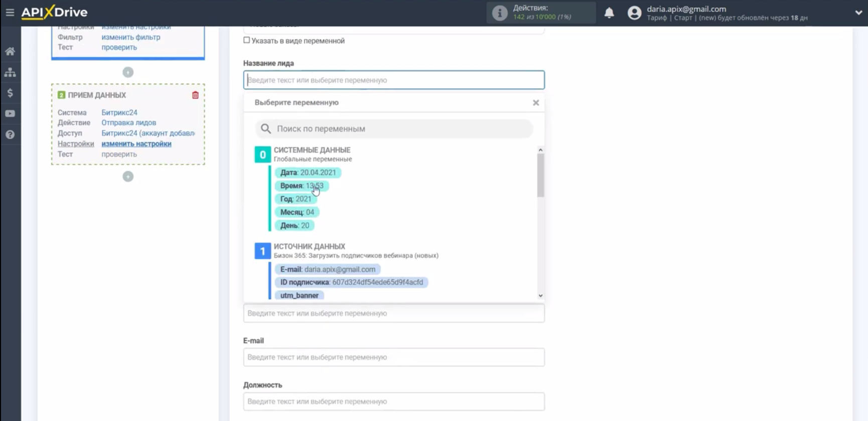Collapse the ИСТОЧНИК ДАННЫХ group

(x=262, y=251)
